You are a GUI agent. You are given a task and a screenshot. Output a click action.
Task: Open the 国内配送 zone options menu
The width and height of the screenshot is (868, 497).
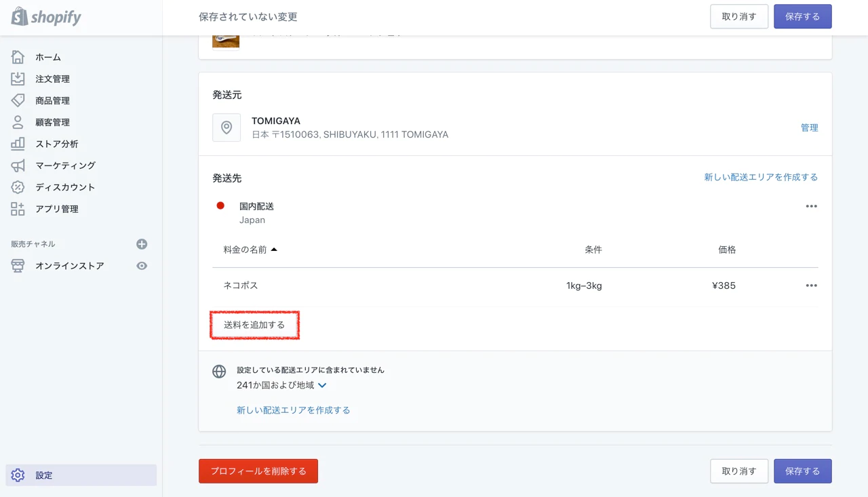pos(811,207)
